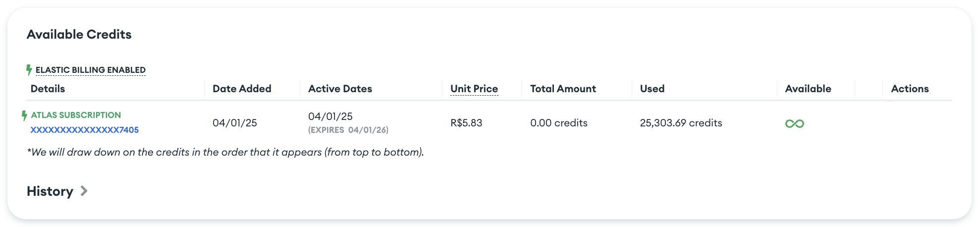Click the Actions column header
The image size is (980, 227).
pyautogui.click(x=910, y=89)
